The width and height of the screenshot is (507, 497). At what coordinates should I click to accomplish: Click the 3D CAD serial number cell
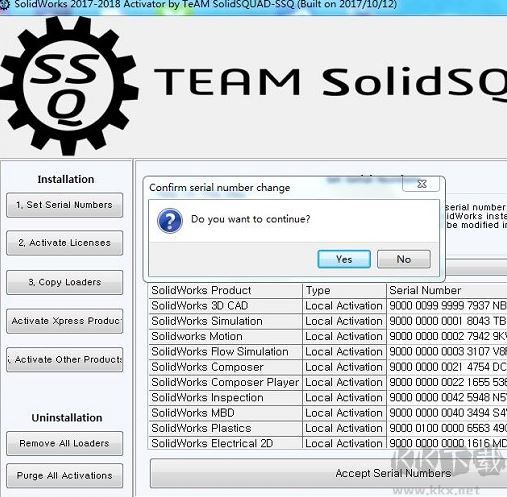coord(447,306)
